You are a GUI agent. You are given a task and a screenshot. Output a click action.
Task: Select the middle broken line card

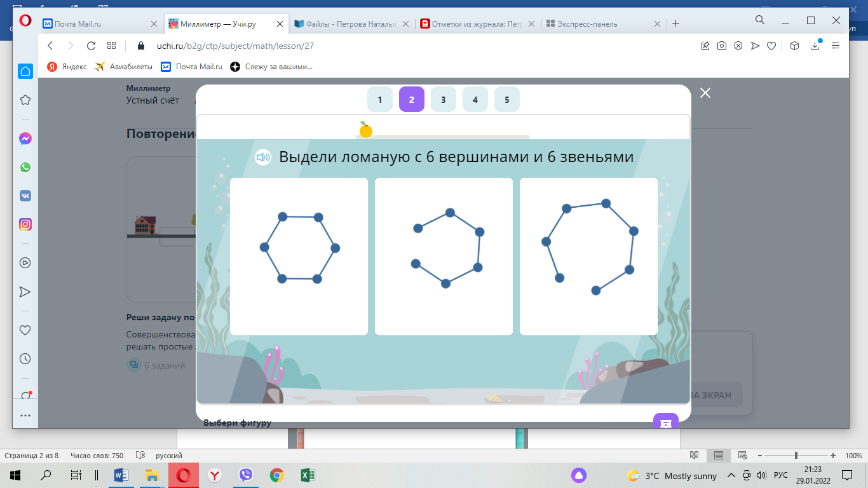tap(444, 256)
